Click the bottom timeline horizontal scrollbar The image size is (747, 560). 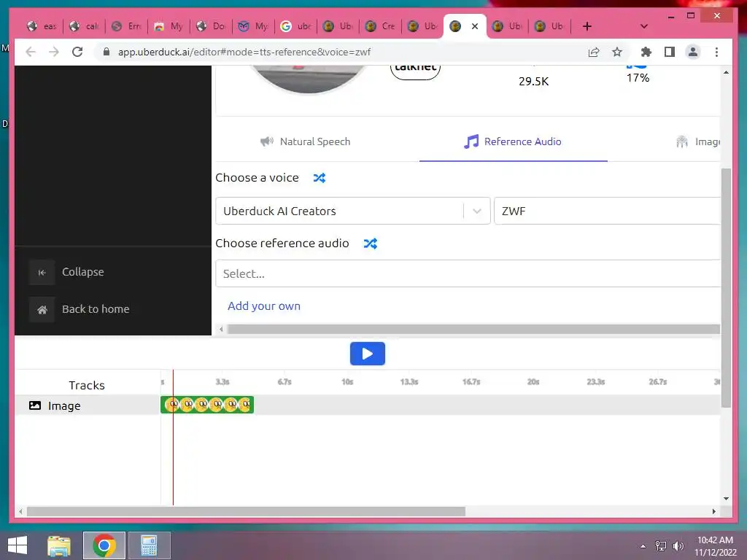click(246, 511)
